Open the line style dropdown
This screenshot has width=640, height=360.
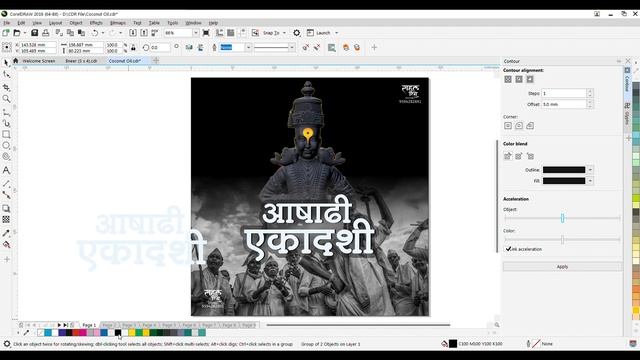pos(292,47)
